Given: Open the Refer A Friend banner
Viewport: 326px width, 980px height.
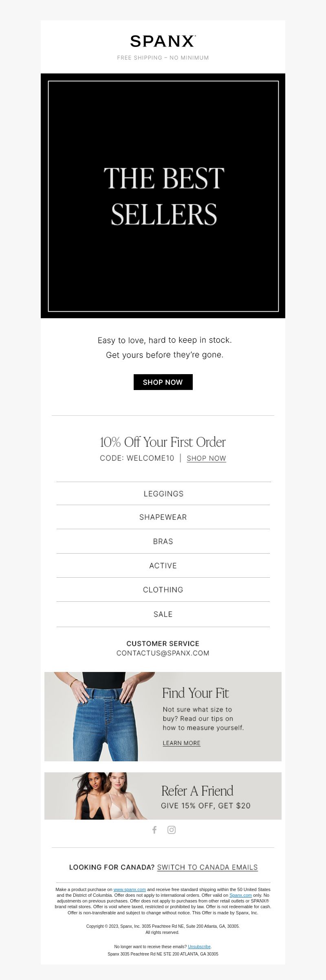Looking at the screenshot, I should [163, 796].
